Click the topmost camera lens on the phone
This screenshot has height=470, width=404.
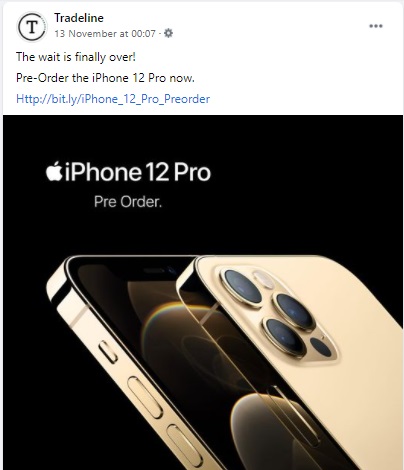click(241, 287)
